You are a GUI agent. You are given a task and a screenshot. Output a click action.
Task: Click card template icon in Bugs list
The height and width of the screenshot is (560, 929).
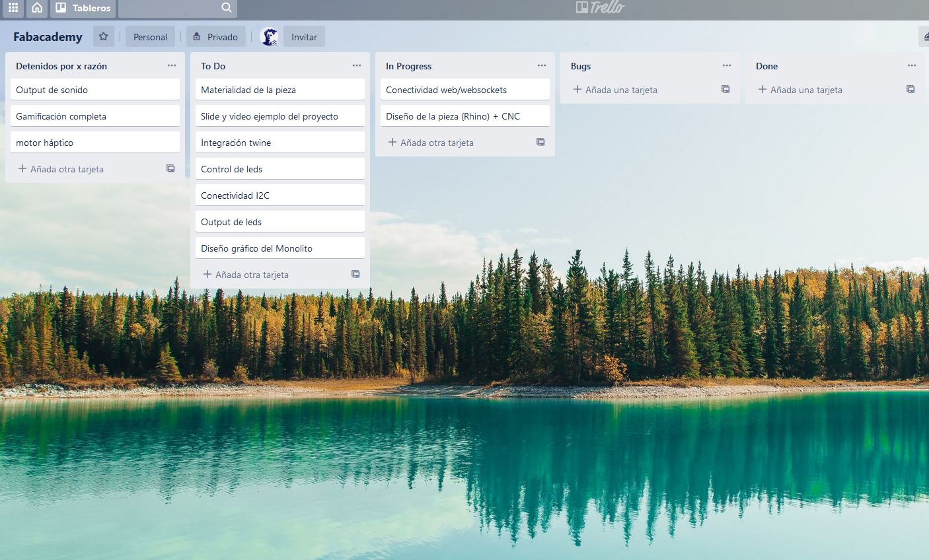tap(725, 89)
